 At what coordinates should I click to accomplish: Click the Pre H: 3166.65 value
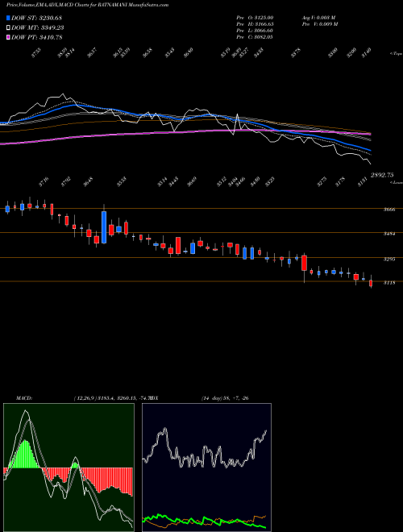[255, 23]
